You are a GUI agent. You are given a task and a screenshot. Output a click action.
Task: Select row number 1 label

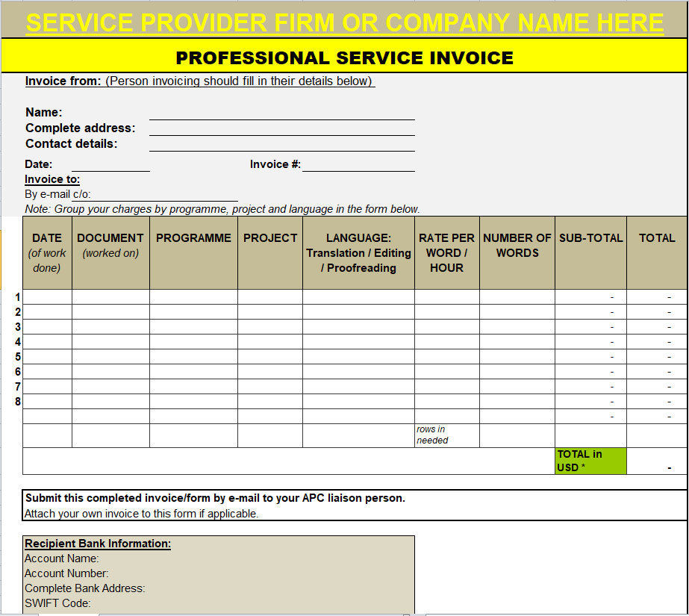point(18,297)
